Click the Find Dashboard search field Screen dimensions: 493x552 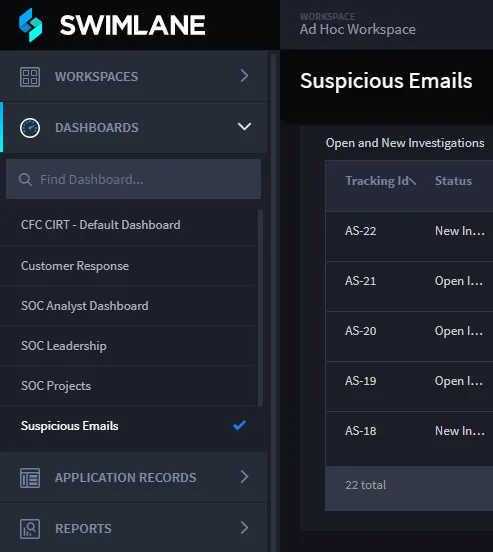click(133, 179)
